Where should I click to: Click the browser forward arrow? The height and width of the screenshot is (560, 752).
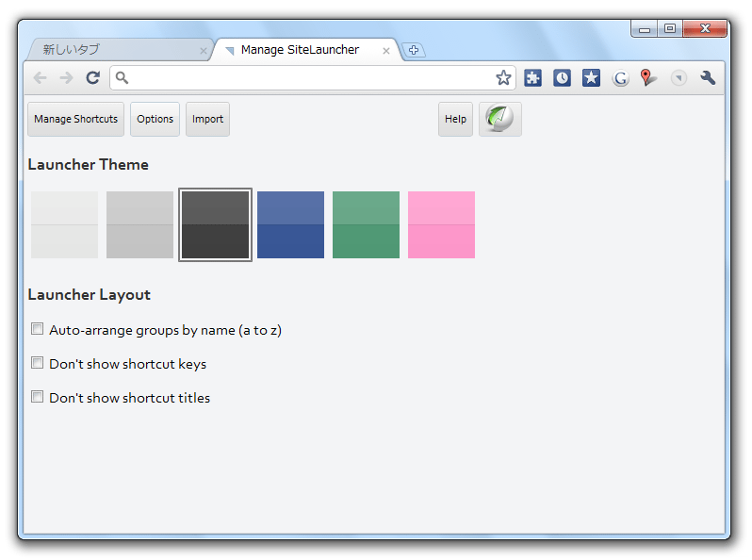(66, 77)
